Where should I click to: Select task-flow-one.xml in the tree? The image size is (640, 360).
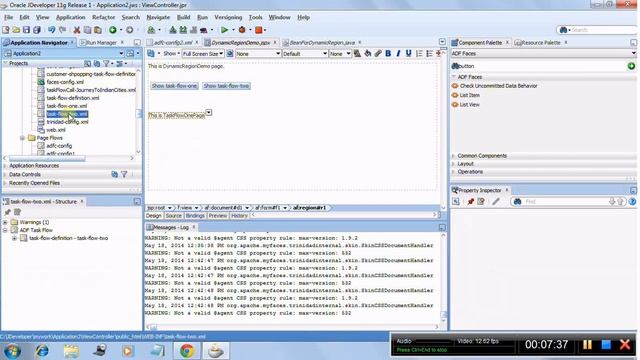pos(67,106)
